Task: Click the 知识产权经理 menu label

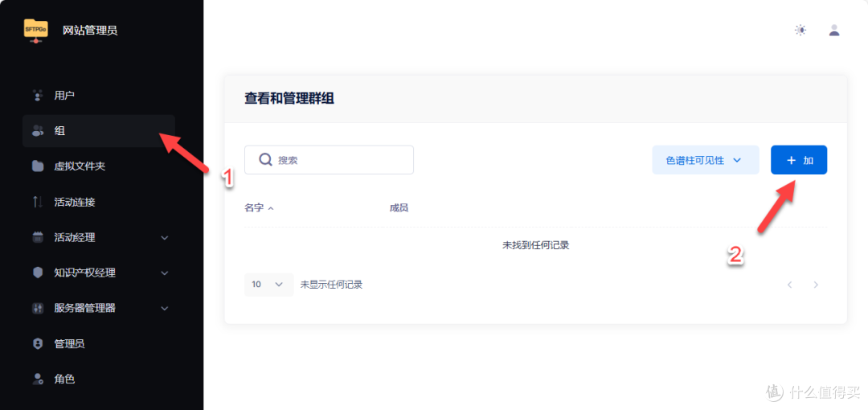Action: (x=84, y=273)
